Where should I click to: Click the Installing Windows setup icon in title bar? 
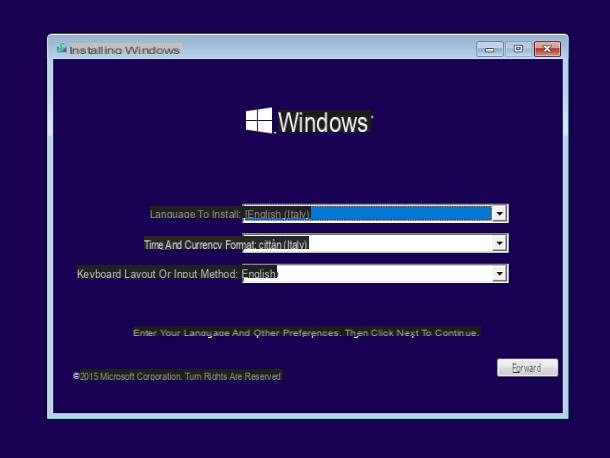(x=61, y=48)
